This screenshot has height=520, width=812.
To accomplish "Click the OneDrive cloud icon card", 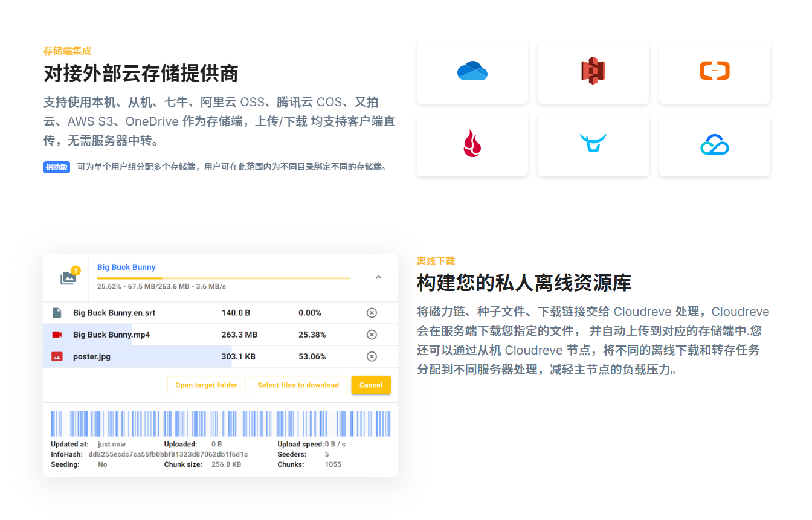I will pos(472,72).
